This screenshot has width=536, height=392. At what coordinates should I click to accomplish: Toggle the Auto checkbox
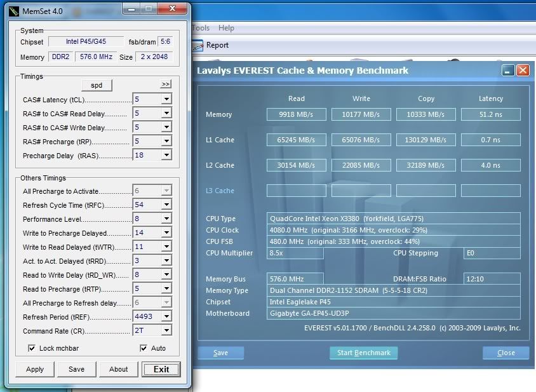click(144, 348)
